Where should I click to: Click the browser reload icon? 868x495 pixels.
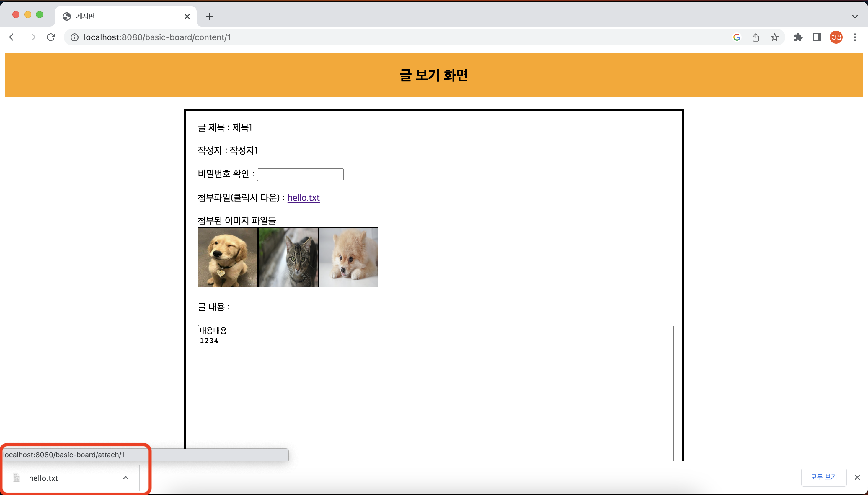click(51, 37)
